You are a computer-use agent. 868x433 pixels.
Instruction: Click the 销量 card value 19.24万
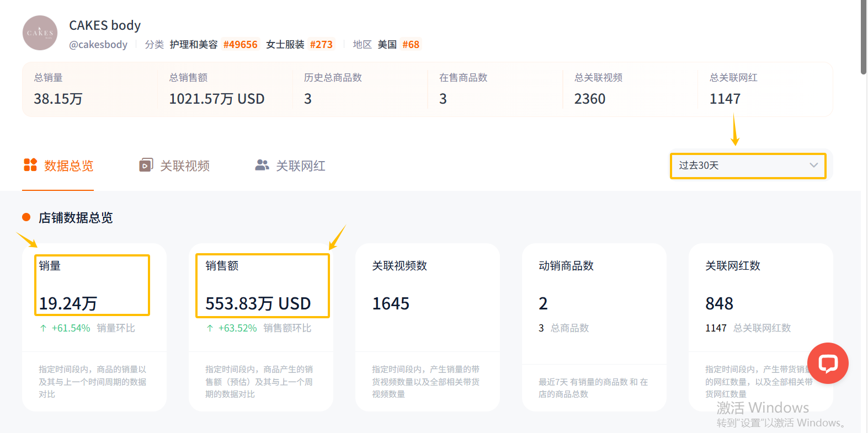pyautogui.click(x=68, y=303)
